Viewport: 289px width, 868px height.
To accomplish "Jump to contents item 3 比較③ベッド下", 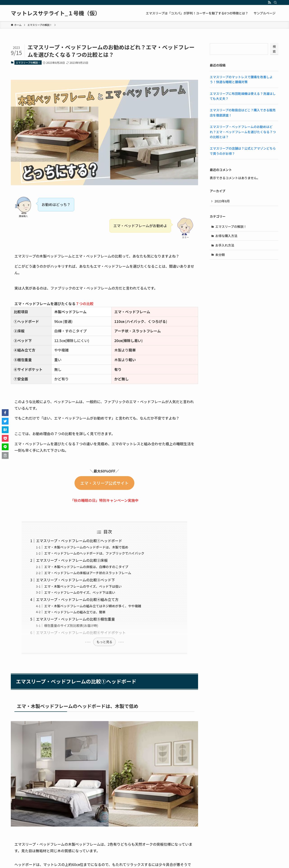I will (75, 580).
